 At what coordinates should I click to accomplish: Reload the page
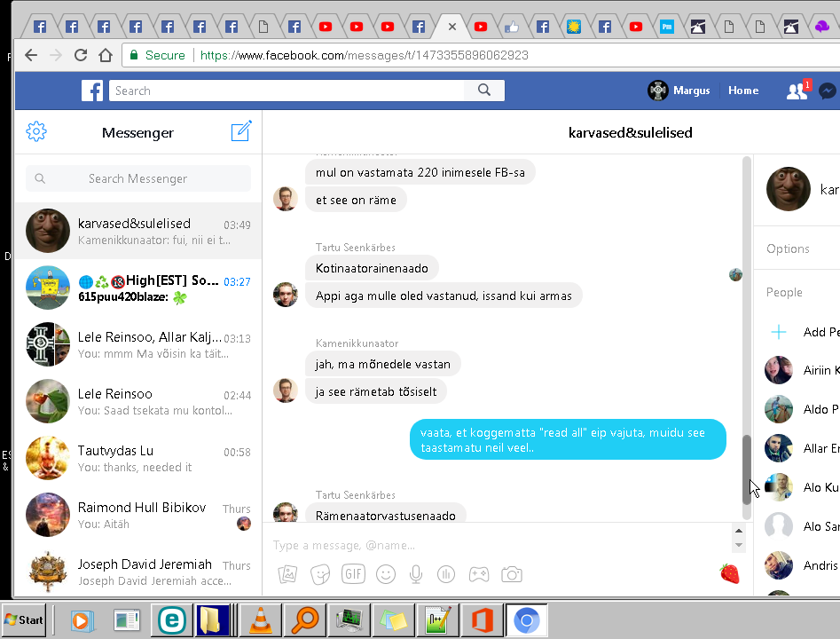tap(81, 55)
